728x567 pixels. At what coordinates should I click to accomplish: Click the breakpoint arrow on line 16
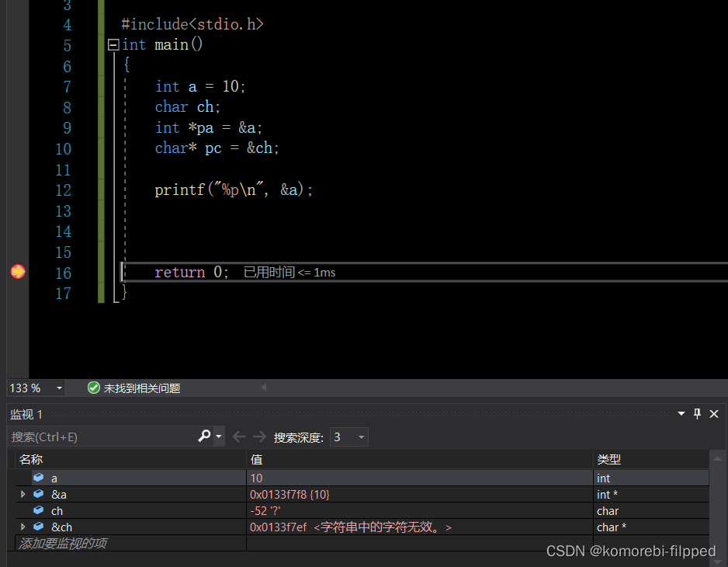(18, 271)
